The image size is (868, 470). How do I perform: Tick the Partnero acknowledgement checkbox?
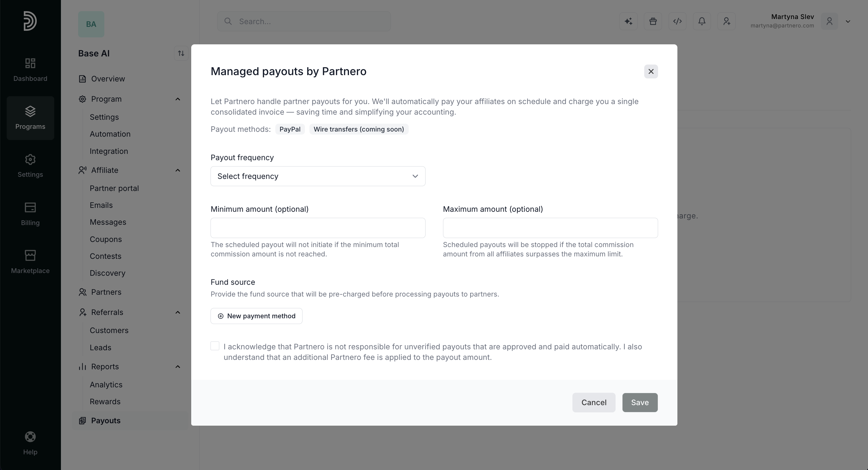(x=215, y=346)
